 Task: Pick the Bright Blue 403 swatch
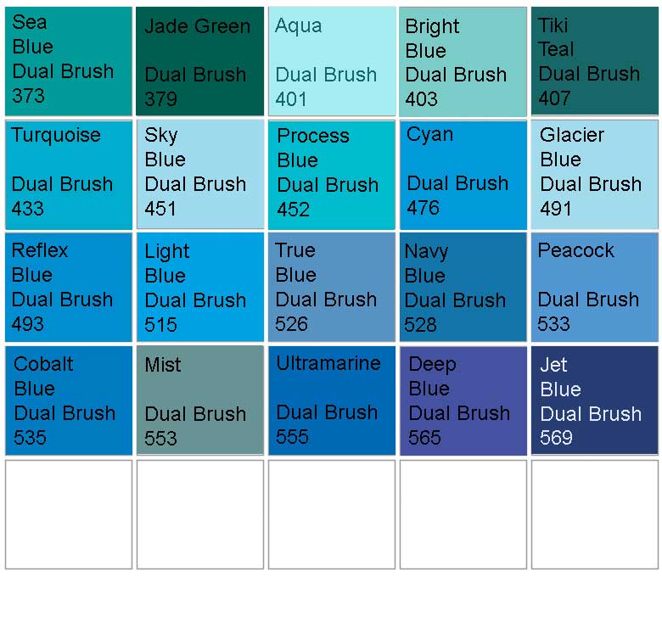coord(463,61)
